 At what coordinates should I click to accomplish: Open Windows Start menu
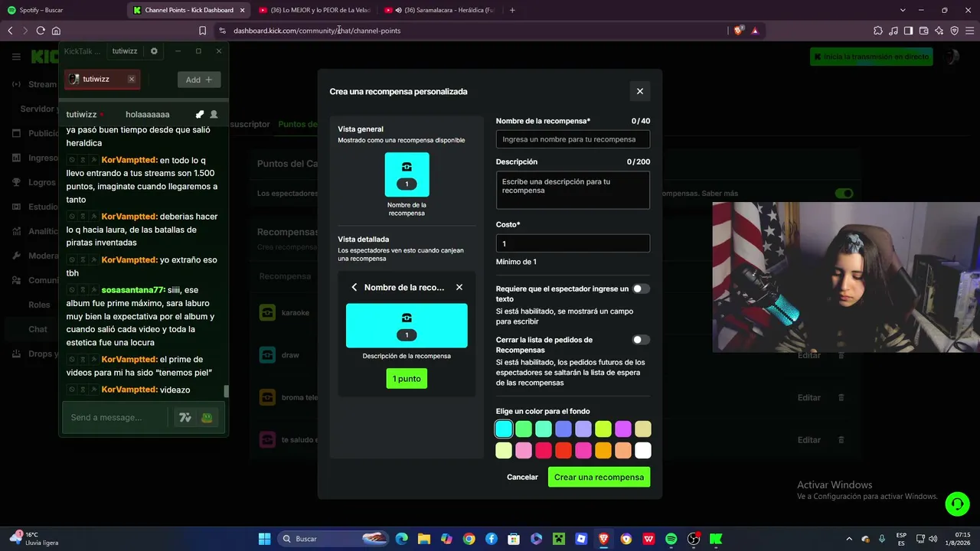pos(264,539)
